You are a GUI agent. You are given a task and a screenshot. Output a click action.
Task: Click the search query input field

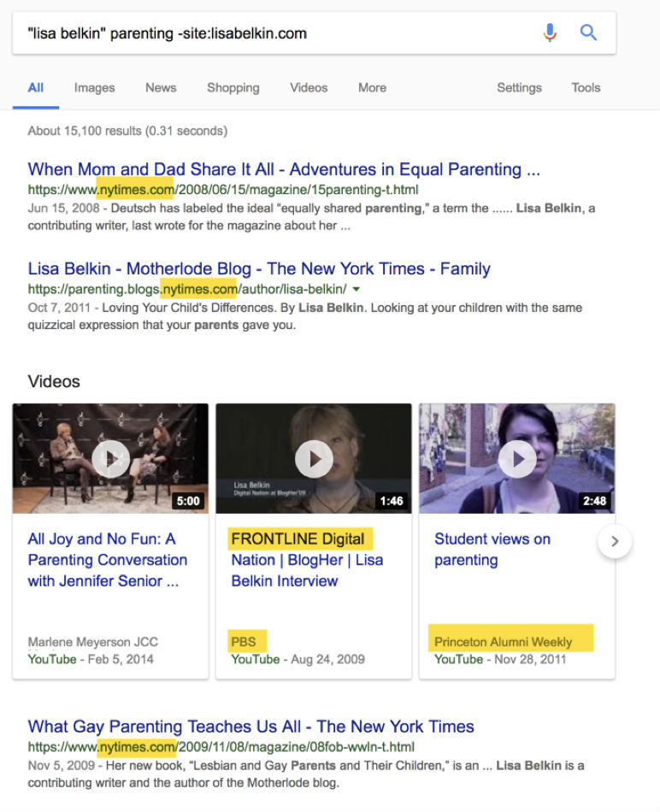274,33
